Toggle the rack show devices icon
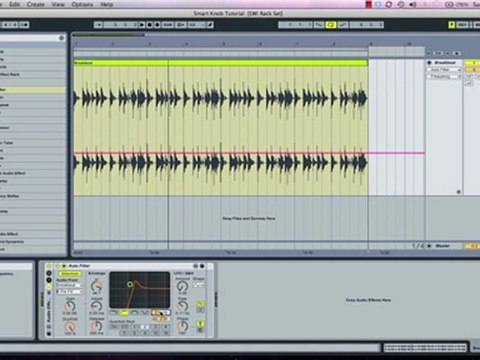The width and height of the screenshot is (480, 360). tap(49, 287)
